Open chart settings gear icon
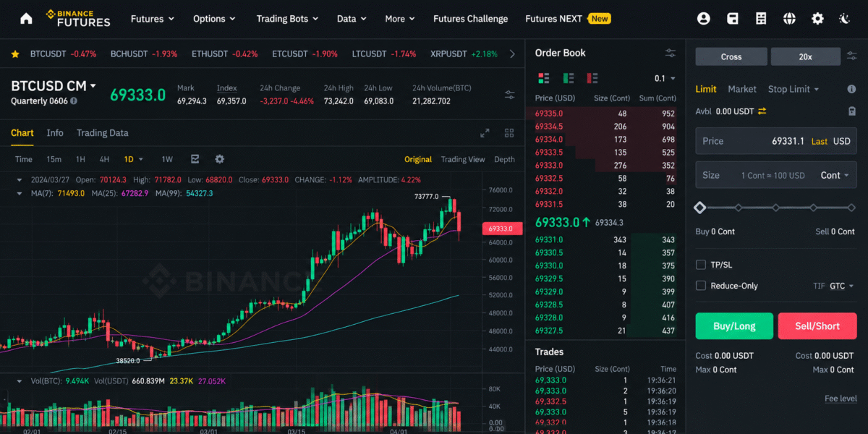 219,159
